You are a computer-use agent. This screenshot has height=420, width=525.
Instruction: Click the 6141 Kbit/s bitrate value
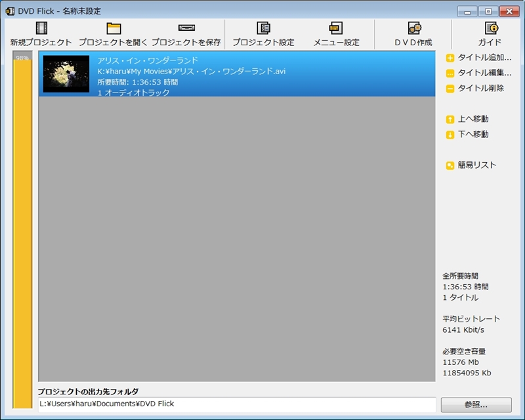(x=463, y=330)
